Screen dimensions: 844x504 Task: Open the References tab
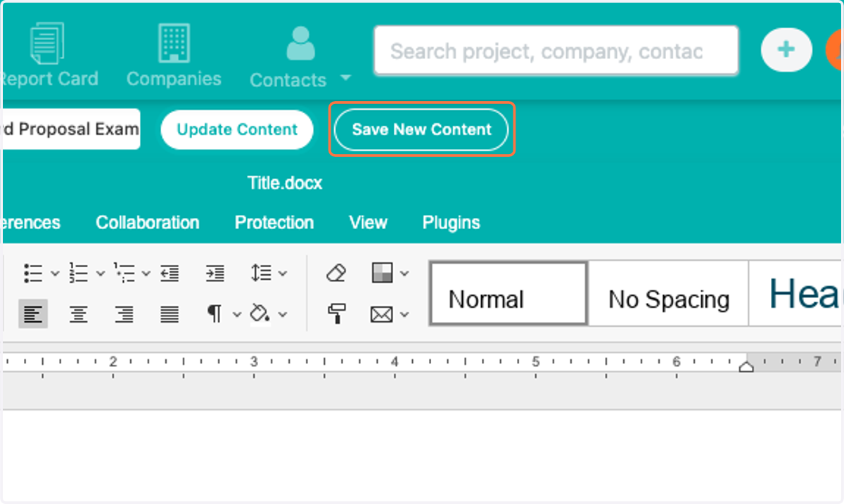pyautogui.click(x=30, y=223)
